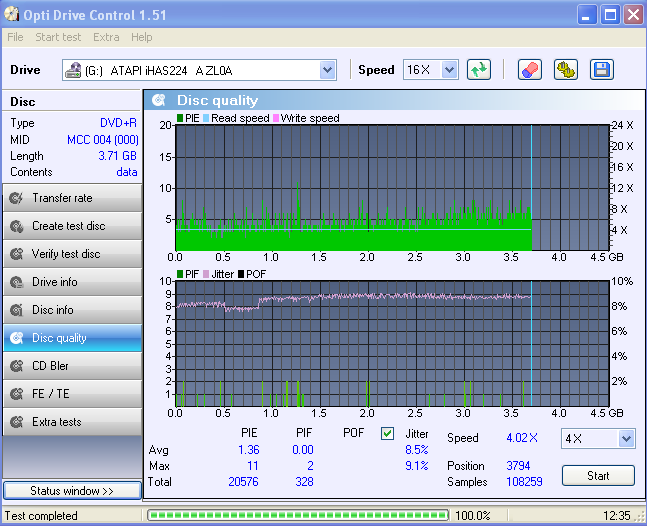Click the Start button
The image size is (647, 526).
598,476
